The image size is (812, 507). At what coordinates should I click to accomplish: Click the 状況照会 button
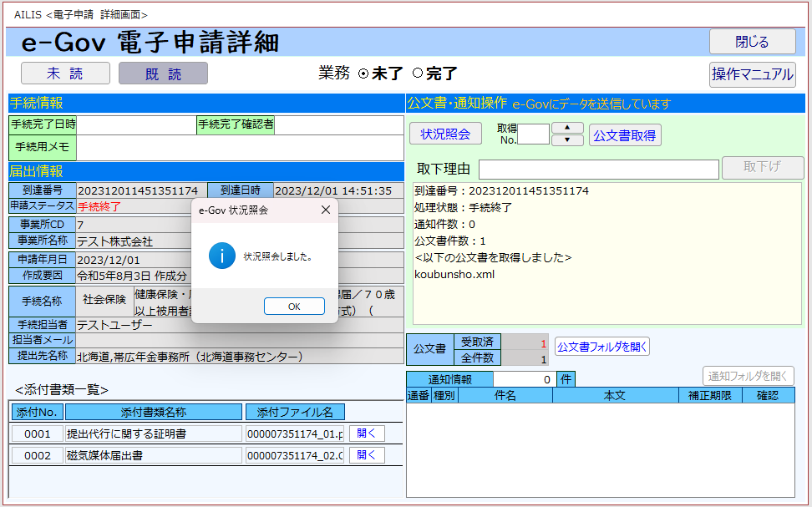coord(445,134)
